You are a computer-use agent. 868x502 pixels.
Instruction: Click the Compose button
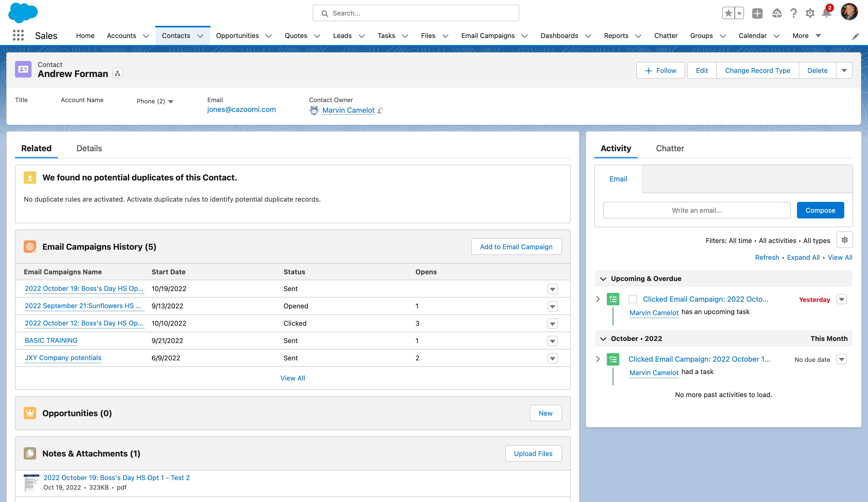pyautogui.click(x=820, y=210)
